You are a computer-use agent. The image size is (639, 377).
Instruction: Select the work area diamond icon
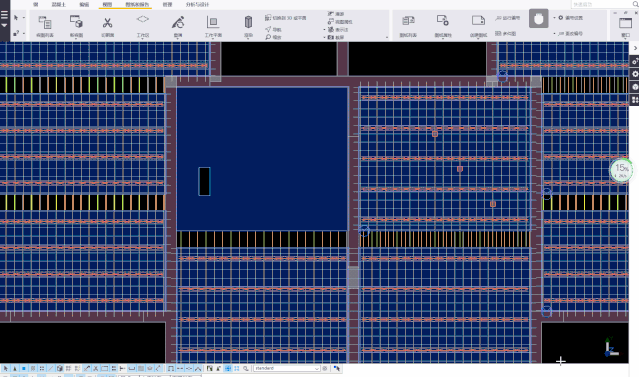click(143, 25)
